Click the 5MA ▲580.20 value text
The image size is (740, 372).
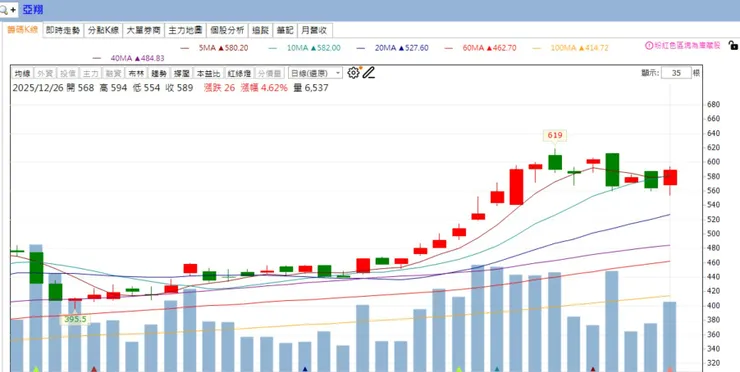[224, 48]
